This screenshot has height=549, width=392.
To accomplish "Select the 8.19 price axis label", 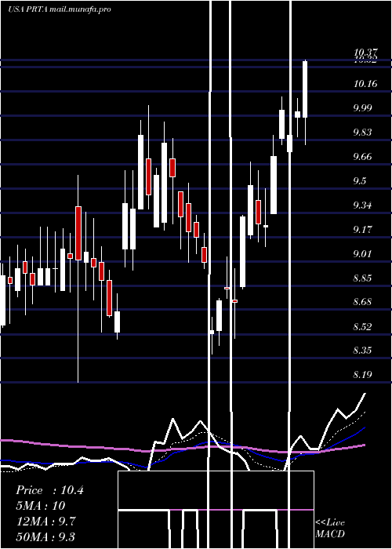I will pos(362,375).
